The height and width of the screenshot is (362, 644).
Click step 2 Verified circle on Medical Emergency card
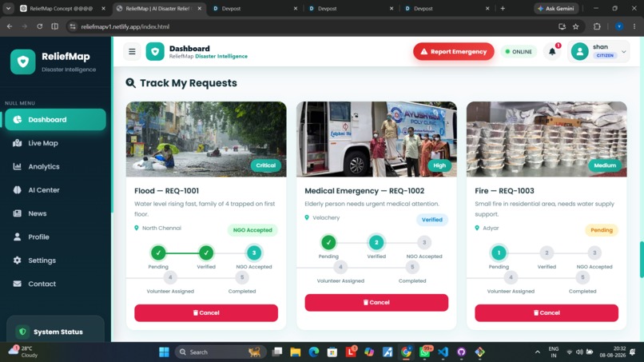click(x=376, y=242)
